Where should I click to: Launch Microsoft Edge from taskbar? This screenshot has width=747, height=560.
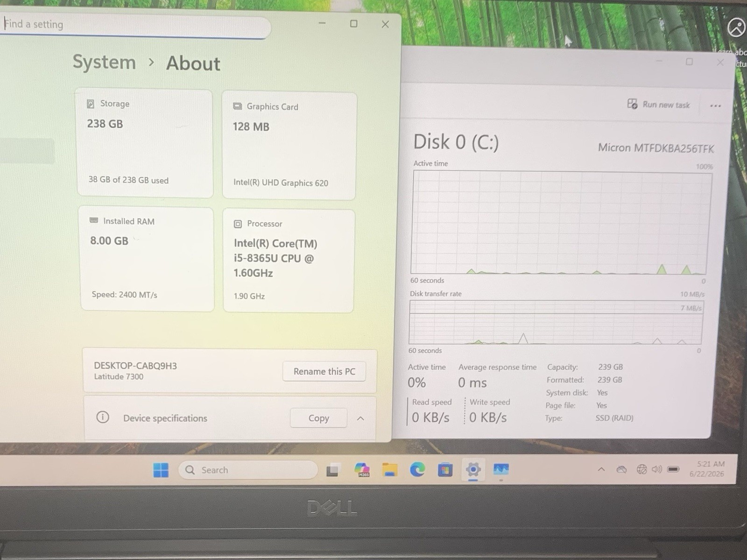417,469
